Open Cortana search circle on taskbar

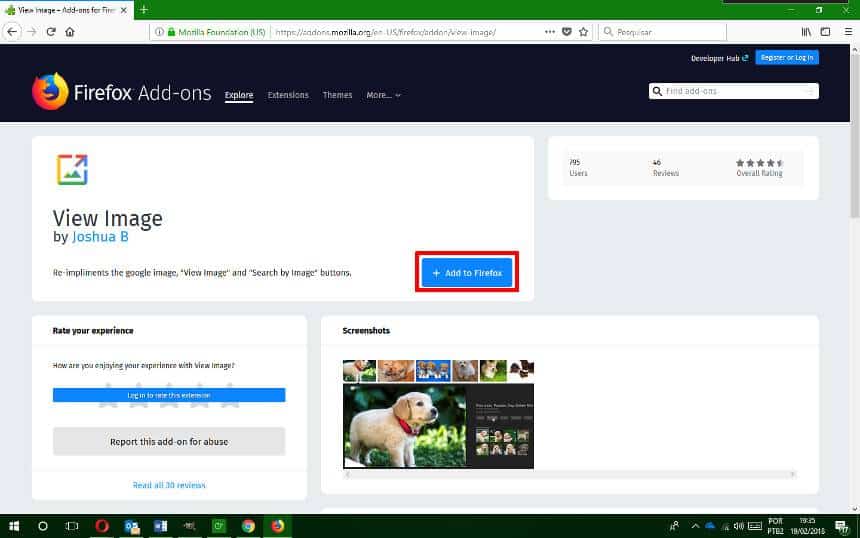pyautogui.click(x=43, y=526)
